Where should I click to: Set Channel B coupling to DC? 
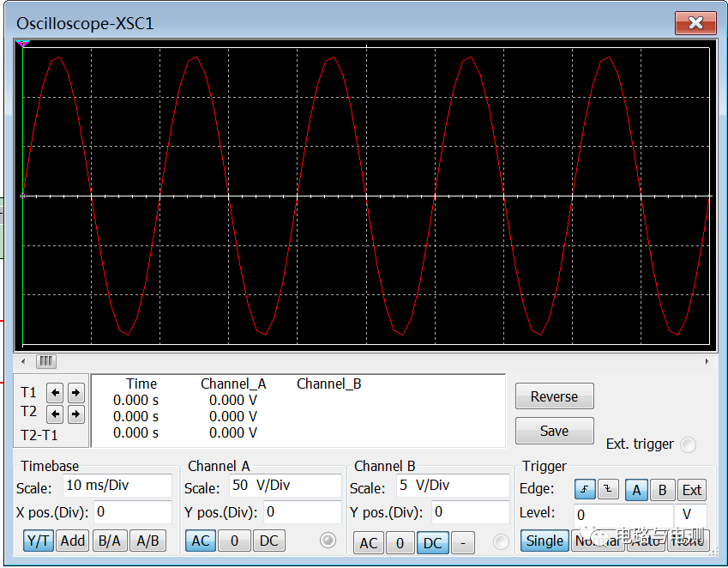(433, 543)
